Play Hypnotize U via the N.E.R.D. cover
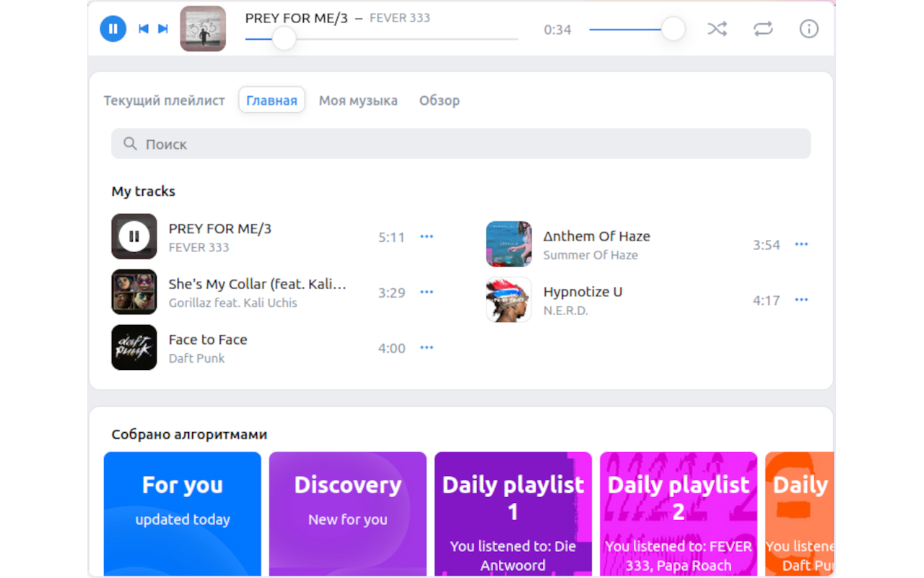 point(509,300)
